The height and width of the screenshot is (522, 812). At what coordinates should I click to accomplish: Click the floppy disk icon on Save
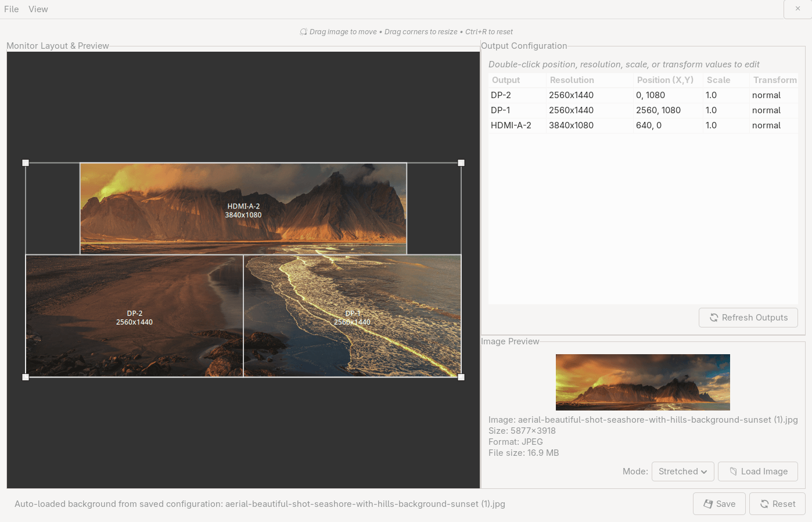click(x=708, y=504)
